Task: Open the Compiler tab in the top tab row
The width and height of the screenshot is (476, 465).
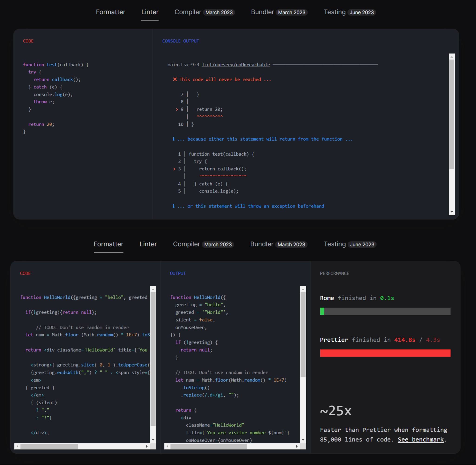Action: [205, 12]
